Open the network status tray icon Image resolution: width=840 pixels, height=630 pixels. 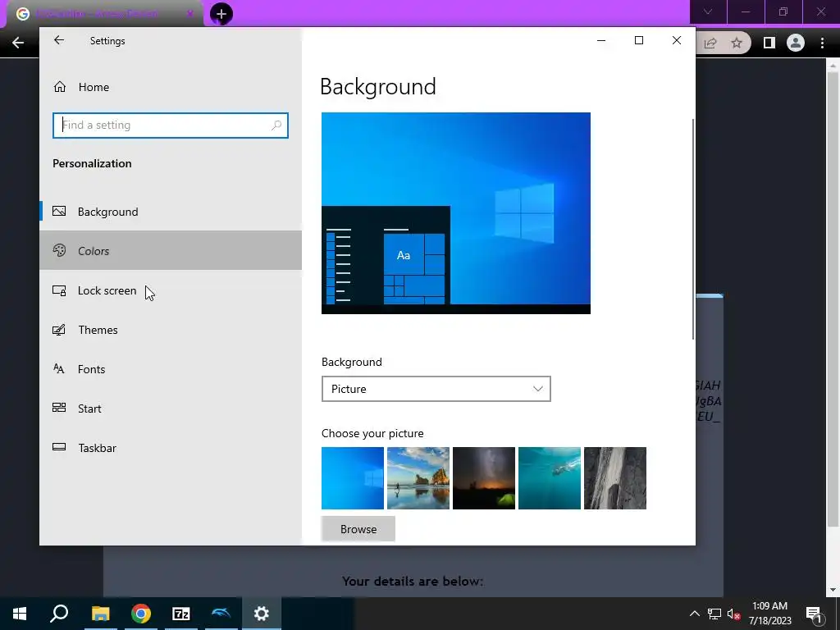point(714,614)
